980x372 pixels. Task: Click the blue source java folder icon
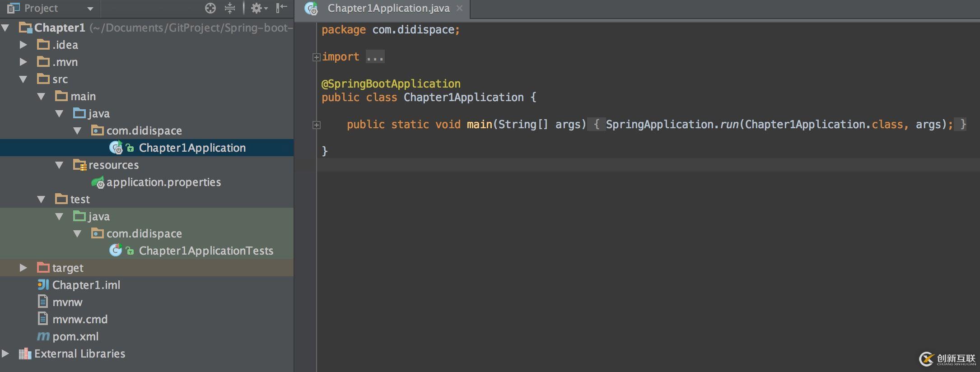pyautogui.click(x=79, y=113)
